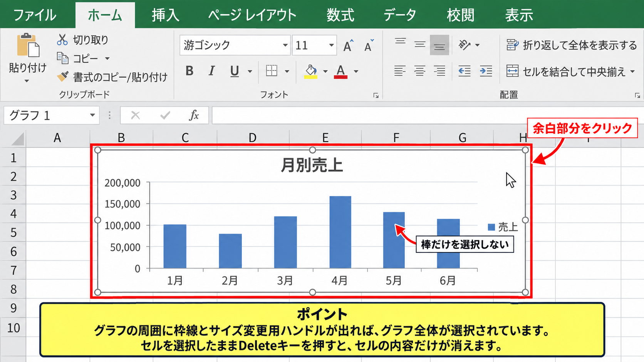Screen dimensions: 644x362
Task: Apply the cell borders icon
Action: [x=272, y=71]
